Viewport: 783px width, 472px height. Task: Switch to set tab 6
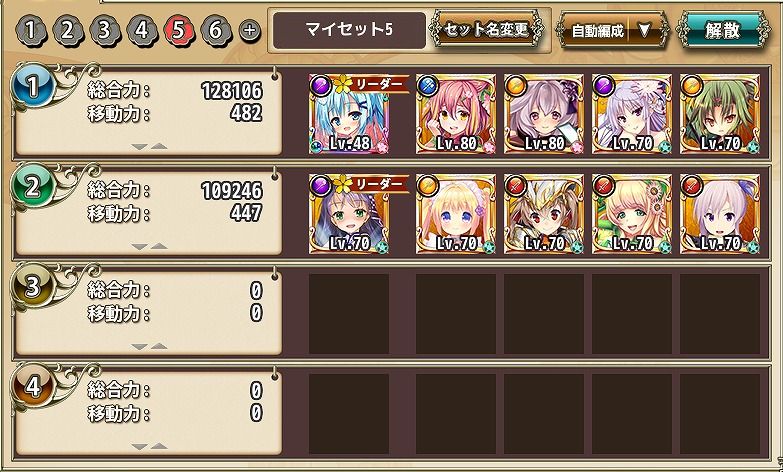click(x=216, y=31)
